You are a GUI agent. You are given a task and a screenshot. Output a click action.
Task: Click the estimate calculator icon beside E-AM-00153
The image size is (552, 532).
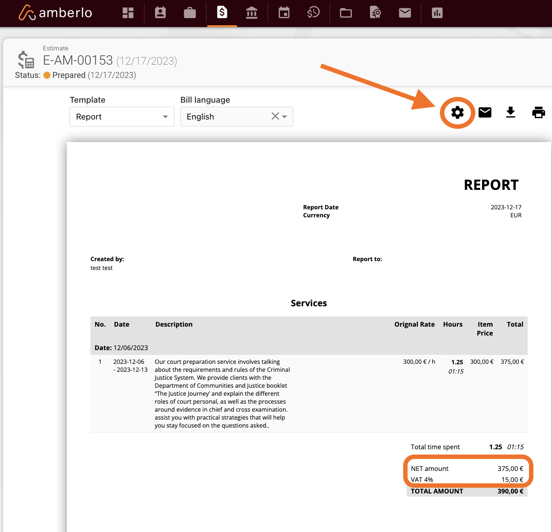coord(26,60)
